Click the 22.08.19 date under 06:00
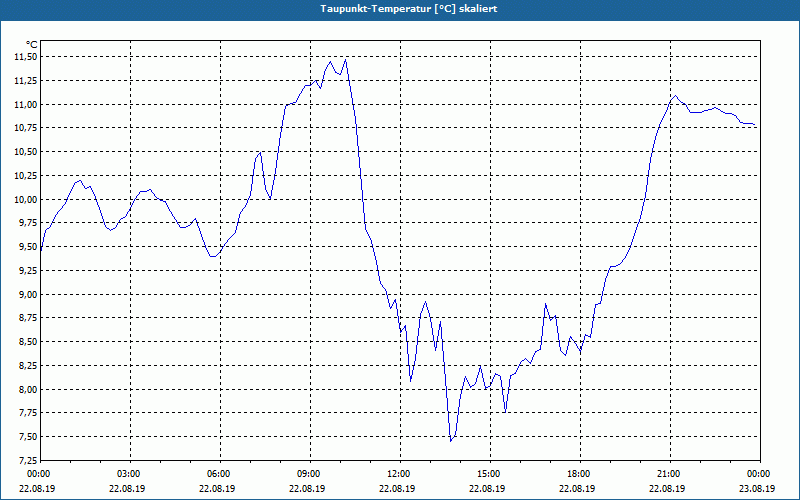 click(217, 488)
